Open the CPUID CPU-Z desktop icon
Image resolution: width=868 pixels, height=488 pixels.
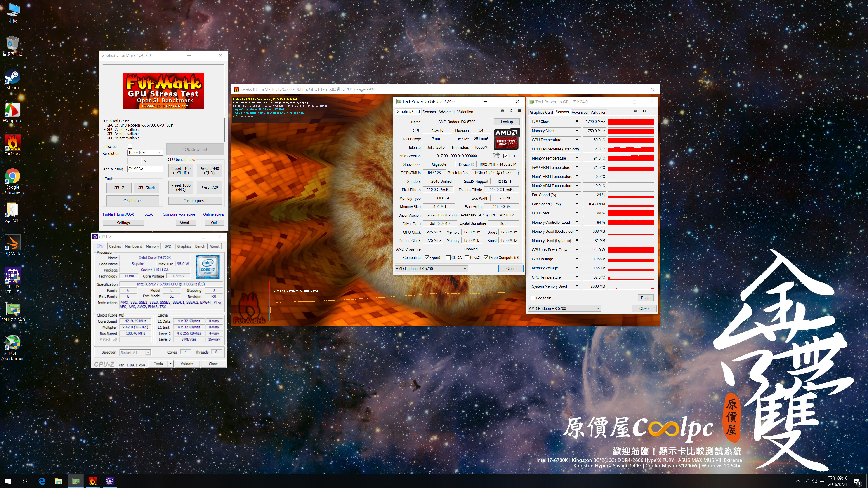tap(12, 281)
